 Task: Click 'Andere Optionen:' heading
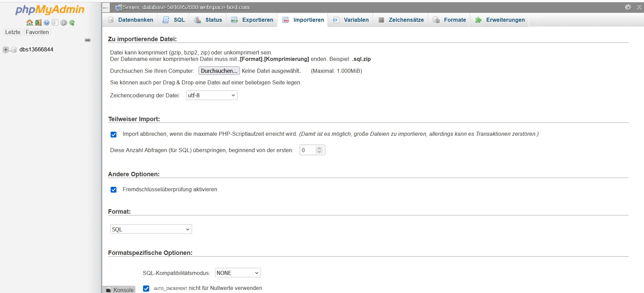pyautogui.click(x=134, y=174)
